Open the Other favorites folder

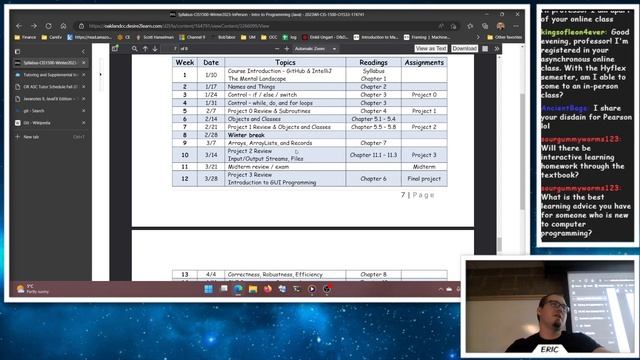coord(504,37)
